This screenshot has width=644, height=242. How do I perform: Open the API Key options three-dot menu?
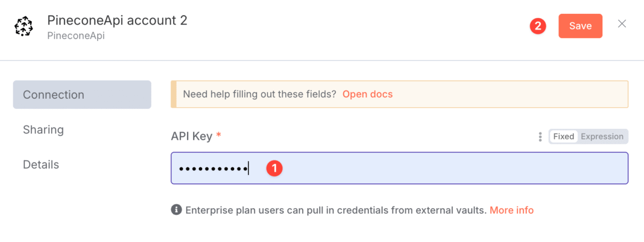(540, 137)
